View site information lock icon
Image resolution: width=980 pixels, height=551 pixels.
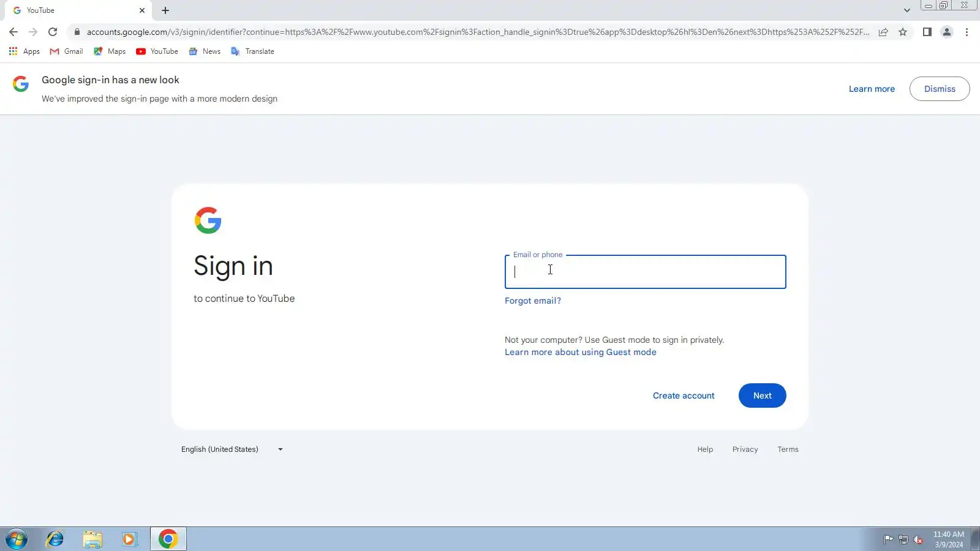(x=77, y=32)
